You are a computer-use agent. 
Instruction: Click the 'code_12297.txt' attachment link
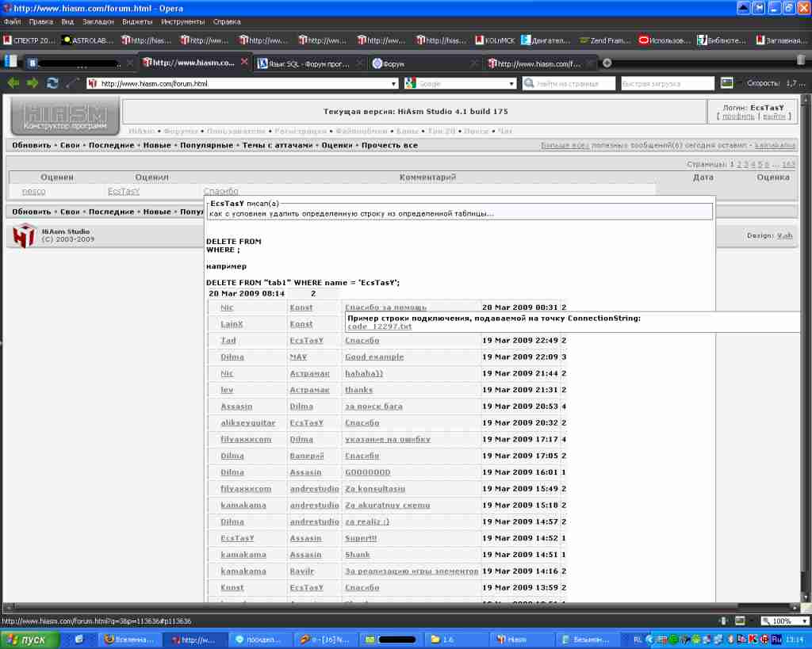pos(380,326)
